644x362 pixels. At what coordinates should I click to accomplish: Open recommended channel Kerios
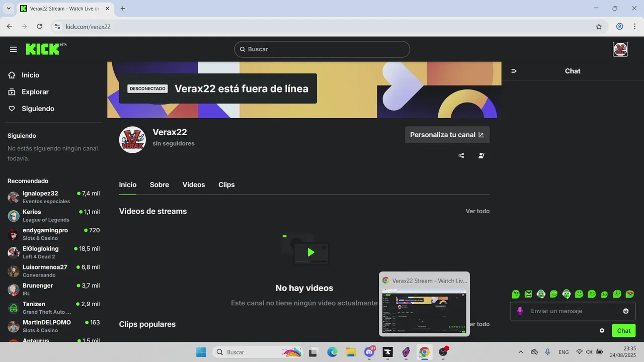[x=53, y=216]
